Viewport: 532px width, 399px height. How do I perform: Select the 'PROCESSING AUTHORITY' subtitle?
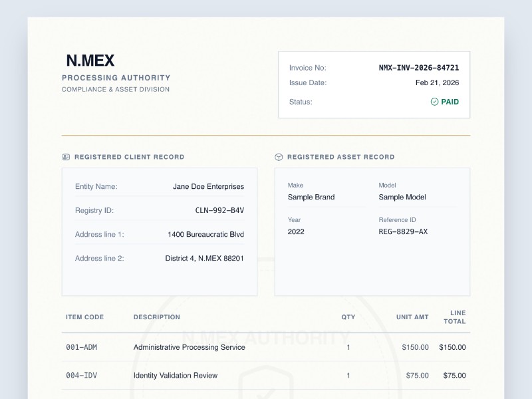tap(116, 78)
